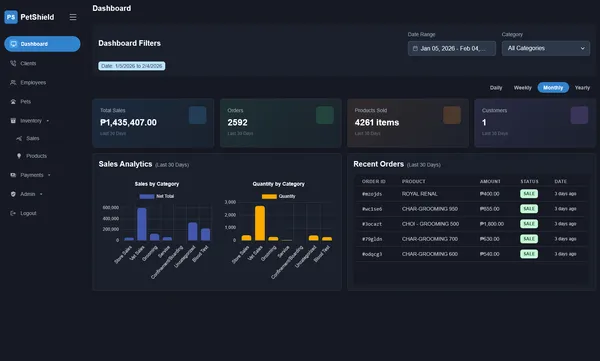Viewport: 600px width, 361px height.
Task: Click the Admin shield icon
Action: point(13,194)
